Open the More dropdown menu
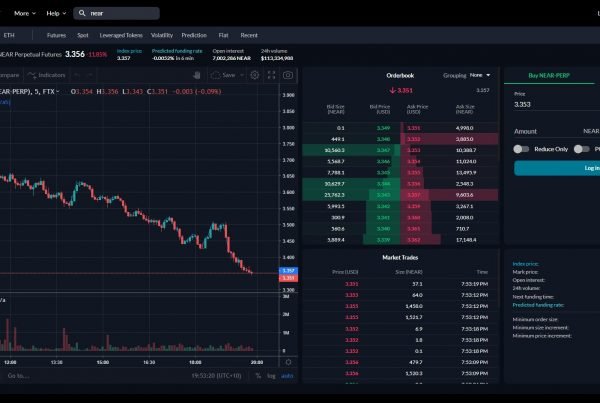The height and width of the screenshot is (403, 600). tap(25, 13)
